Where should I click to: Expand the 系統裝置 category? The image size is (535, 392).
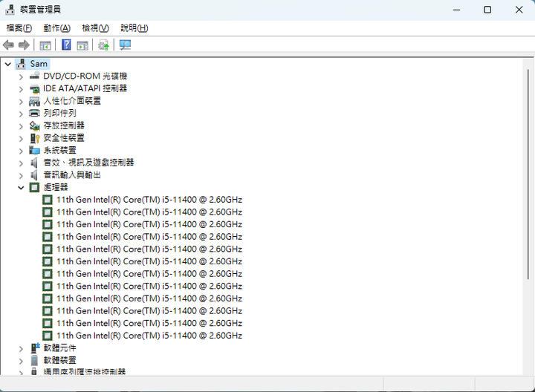[21, 151]
